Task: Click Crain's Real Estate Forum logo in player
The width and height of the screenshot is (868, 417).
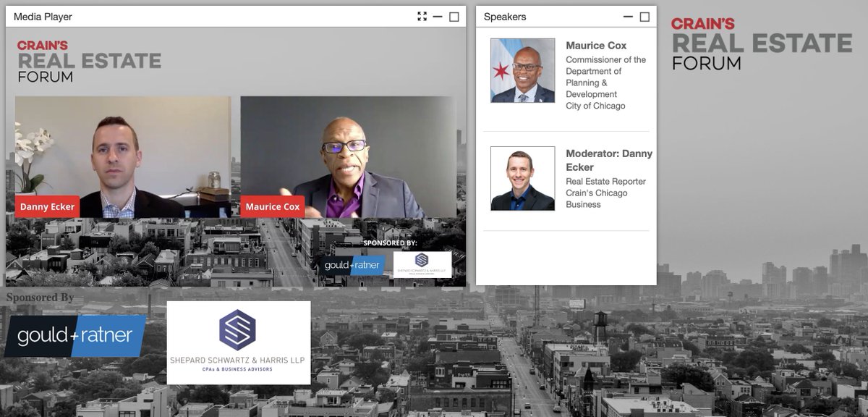Action: (x=89, y=61)
